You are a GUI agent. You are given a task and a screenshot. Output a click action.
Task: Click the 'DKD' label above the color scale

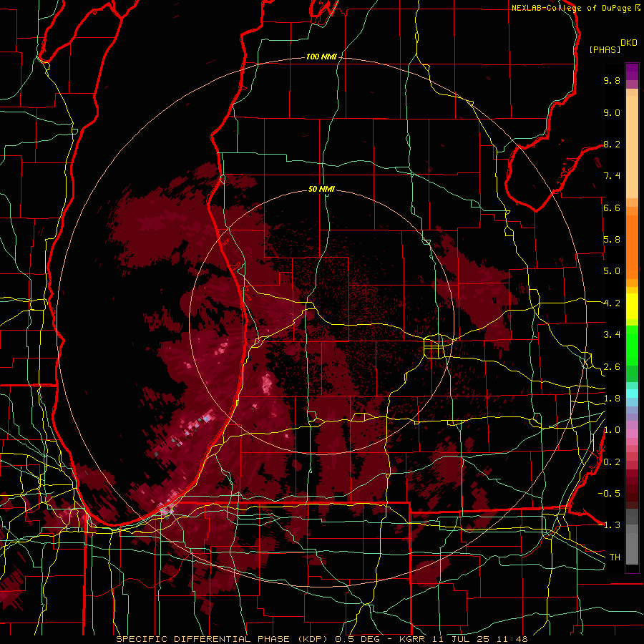tap(628, 43)
